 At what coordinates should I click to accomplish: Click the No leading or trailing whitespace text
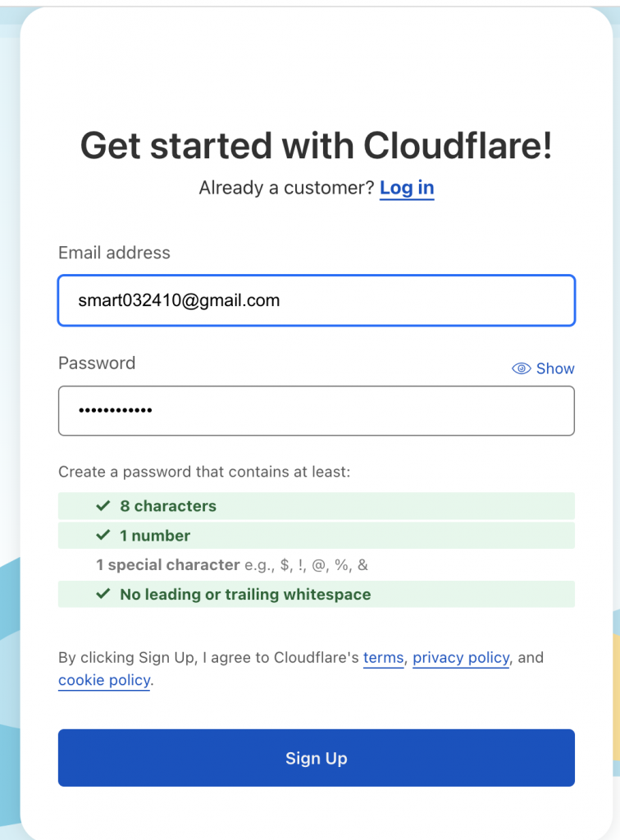pos(245,594)
